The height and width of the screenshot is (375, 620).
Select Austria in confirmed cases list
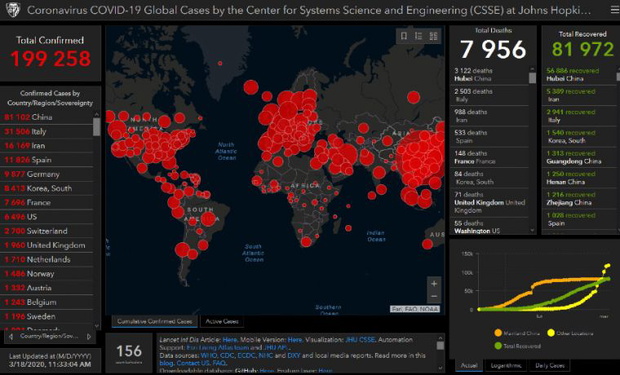tap(47, 288)
